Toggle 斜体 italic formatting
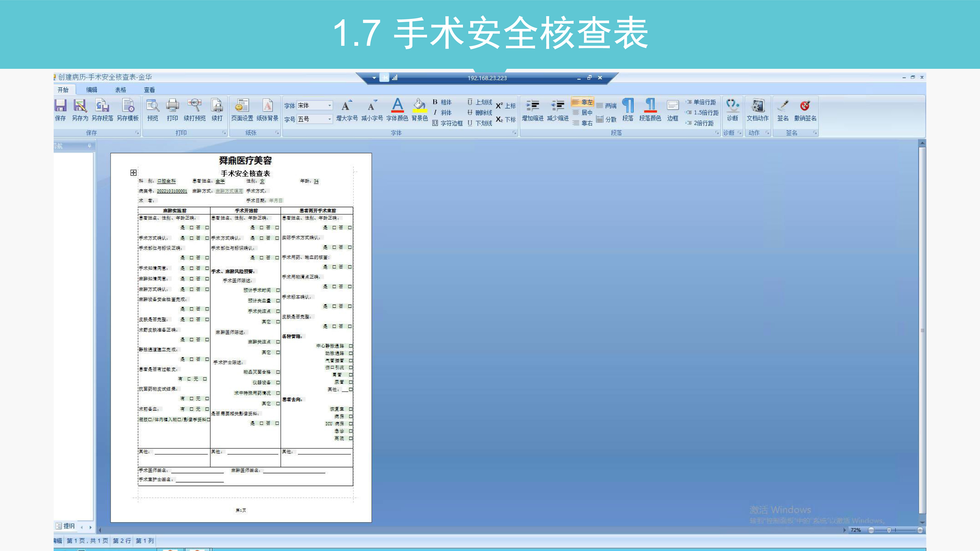The image size is (980, 551). point(442,113)
